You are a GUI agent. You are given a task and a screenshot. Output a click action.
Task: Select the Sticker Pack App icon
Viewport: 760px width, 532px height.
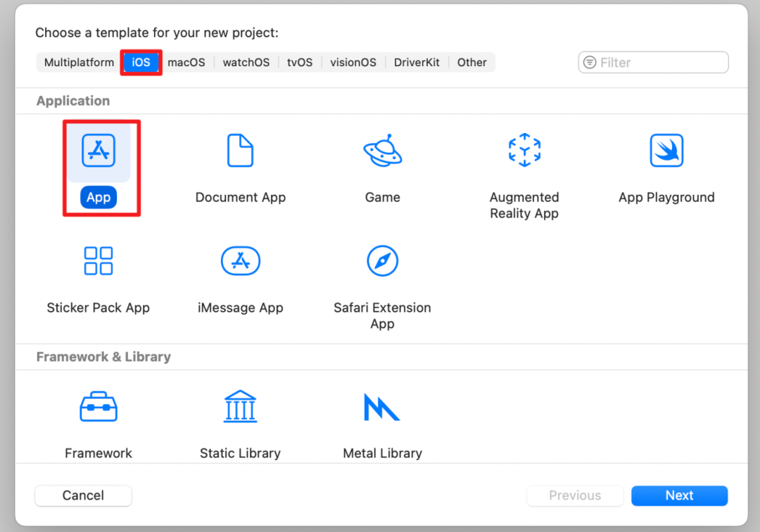pyautogui.click(x=99, y=260)
